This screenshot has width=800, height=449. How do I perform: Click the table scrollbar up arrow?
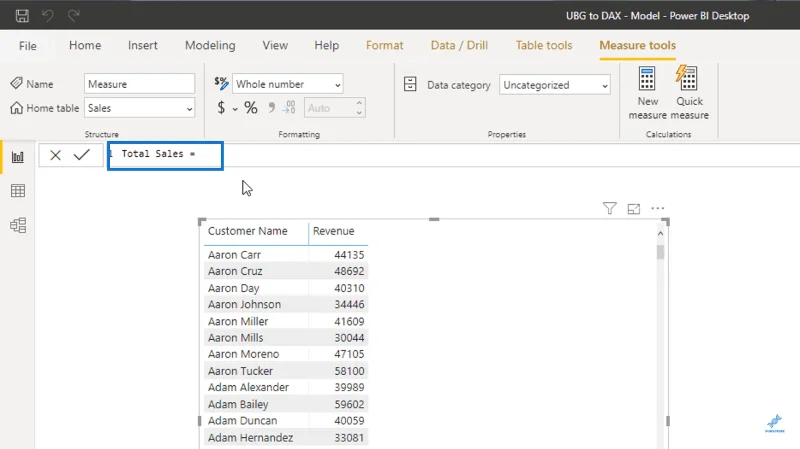tap(660, 234)
